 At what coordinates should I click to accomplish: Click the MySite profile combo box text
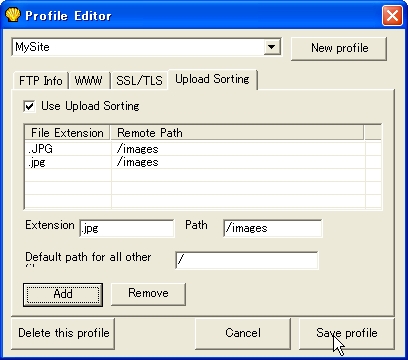[x=33, y=47]
